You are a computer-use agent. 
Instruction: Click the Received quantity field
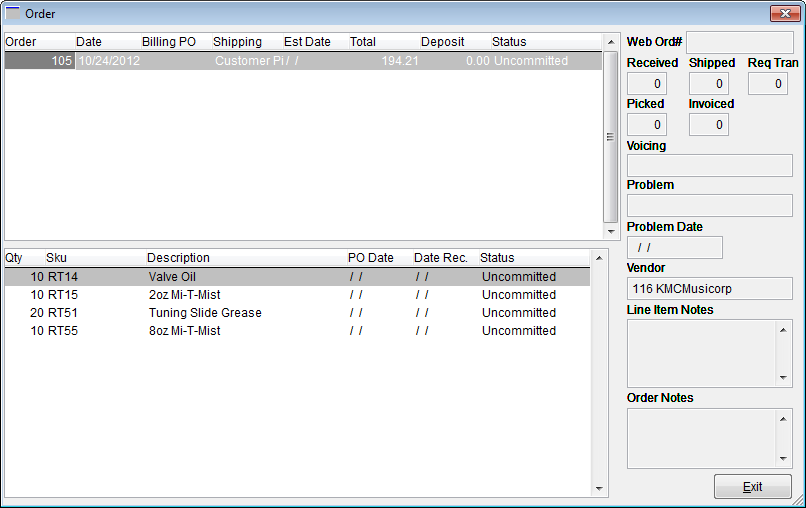point(646,84)
